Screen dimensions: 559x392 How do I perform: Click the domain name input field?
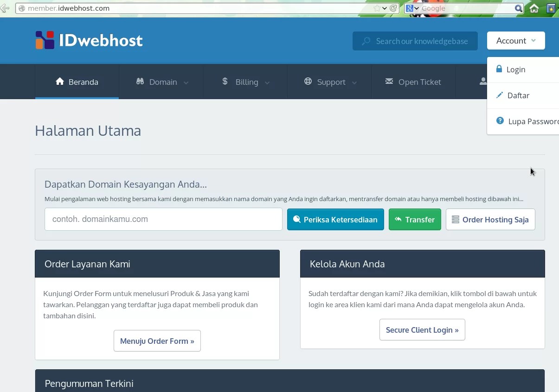(x=162, y=219)
